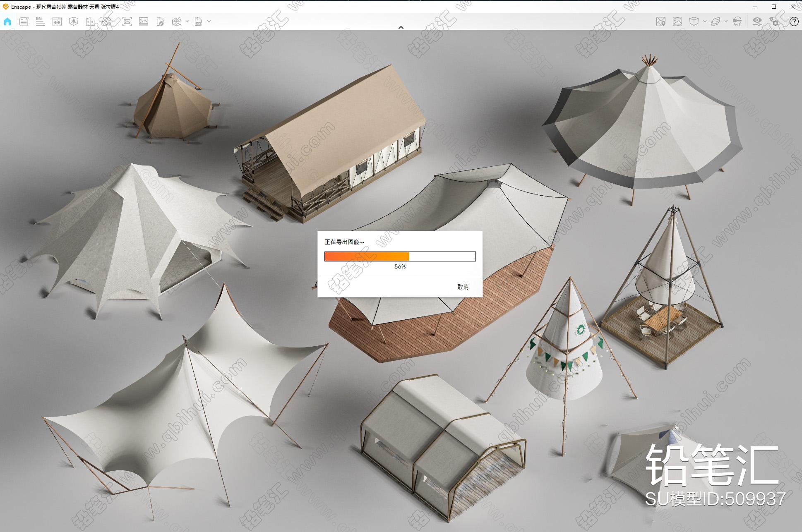This screenshot has width=802, height=532.
Task: Open the video editor film reel icon
Action: 107,22
